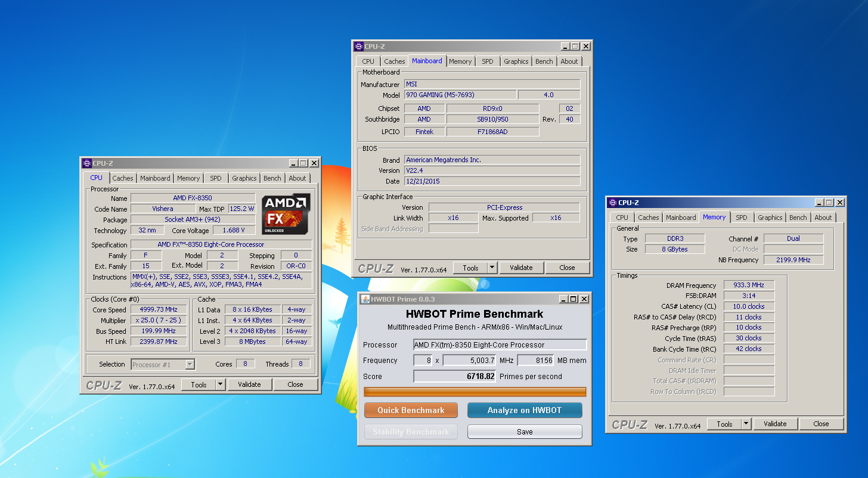Maximize the HWBOT Prime window
Image resolution: width=868 pixels, height=478 pixels.
point(573,299)
